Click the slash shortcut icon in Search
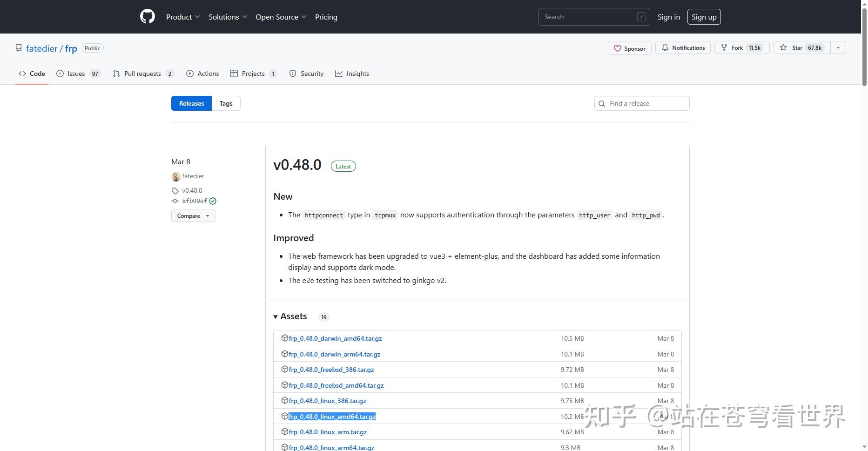 641,17
